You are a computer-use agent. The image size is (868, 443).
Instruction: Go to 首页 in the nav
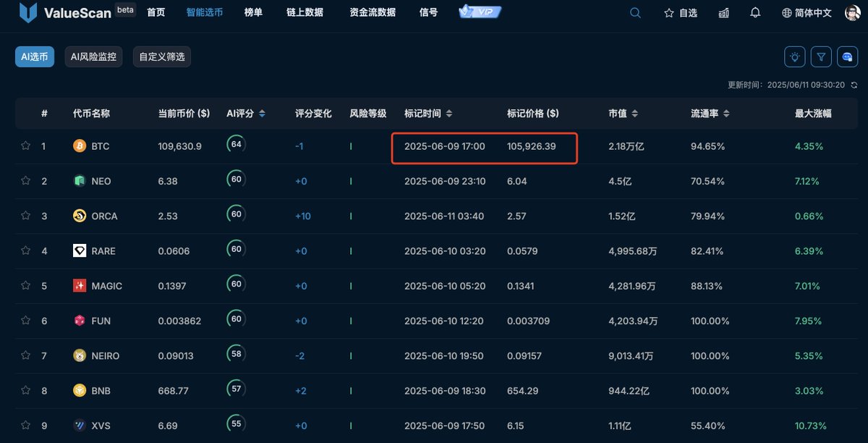click(x=156, y=12)
